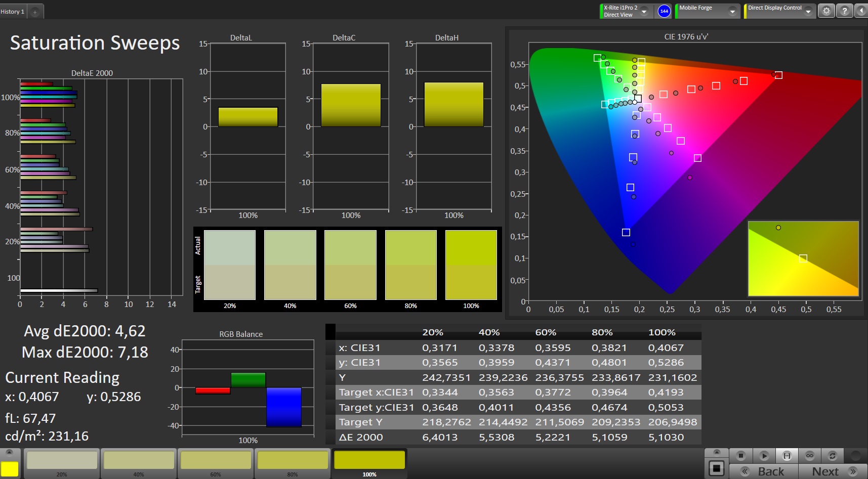Collapse the side panel with left arrow icon
The height and width of the screenshot is (479, 868).
pyautogui.click(x=861, y=11)
